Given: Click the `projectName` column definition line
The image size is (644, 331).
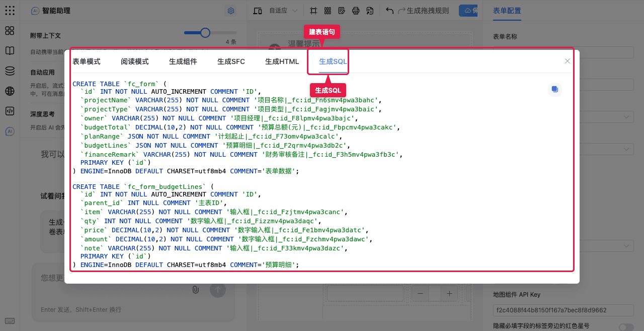Looking at the screenshot, I should pos(231,100).
